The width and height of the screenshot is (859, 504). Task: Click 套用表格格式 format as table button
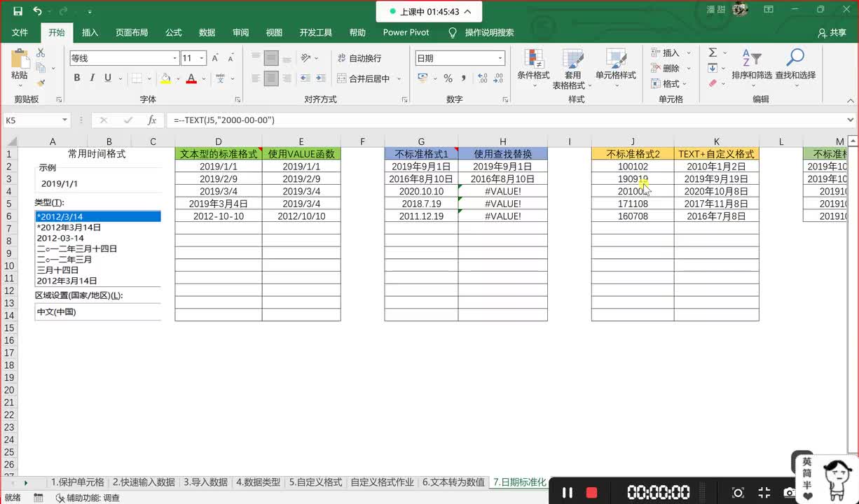[x=572, y=69]
